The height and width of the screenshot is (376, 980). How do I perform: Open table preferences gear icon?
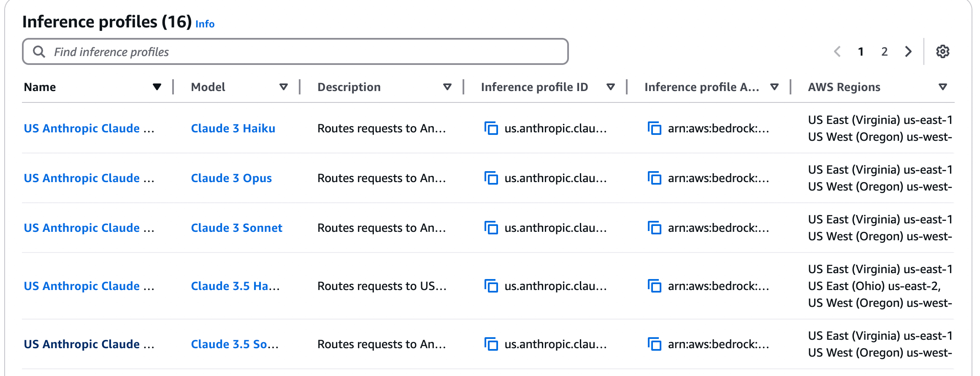pos(942,51)
